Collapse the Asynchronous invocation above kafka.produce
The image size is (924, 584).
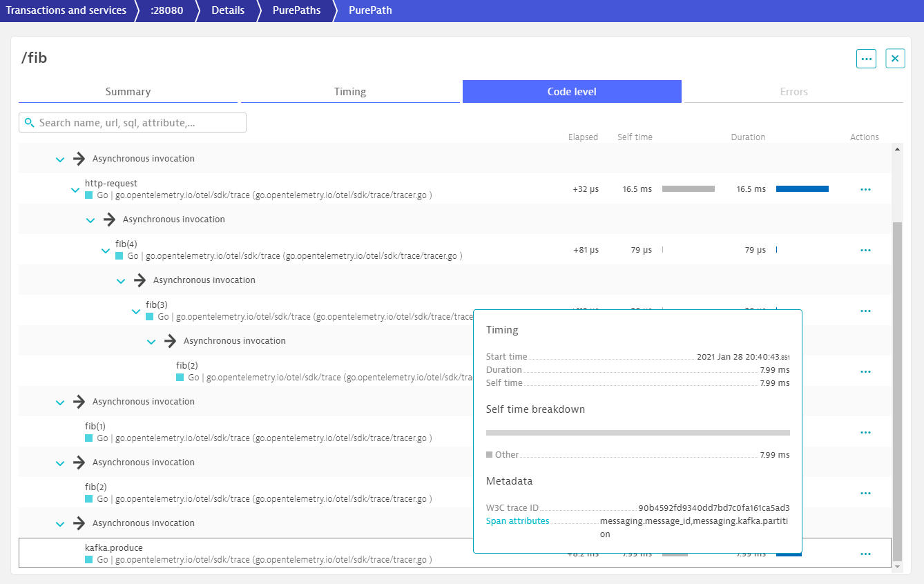[x=60, y=524]
